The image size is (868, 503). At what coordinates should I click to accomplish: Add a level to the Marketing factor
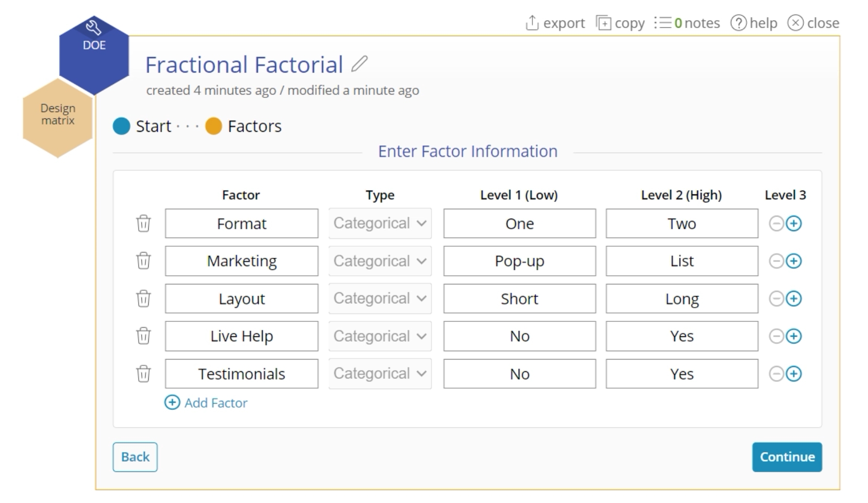tap(793, 261)
